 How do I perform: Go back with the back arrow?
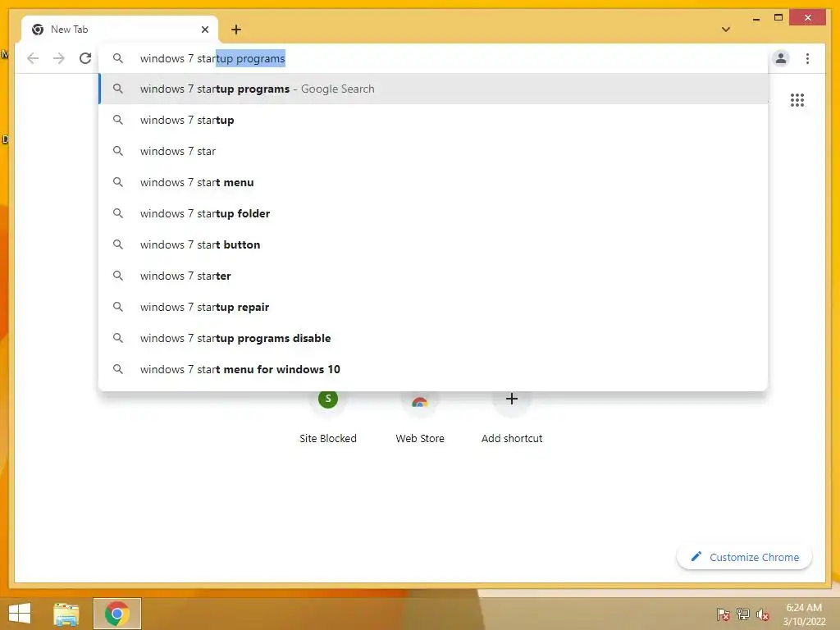click(x=33, y=58)
